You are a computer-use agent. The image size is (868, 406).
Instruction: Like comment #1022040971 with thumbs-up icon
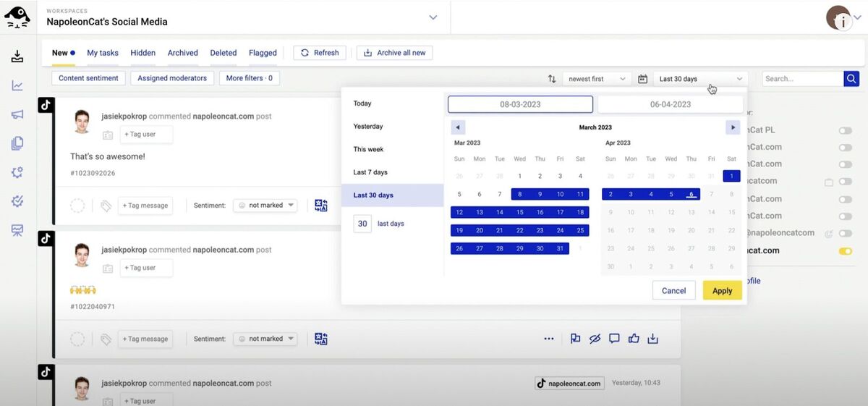point(634,339)
